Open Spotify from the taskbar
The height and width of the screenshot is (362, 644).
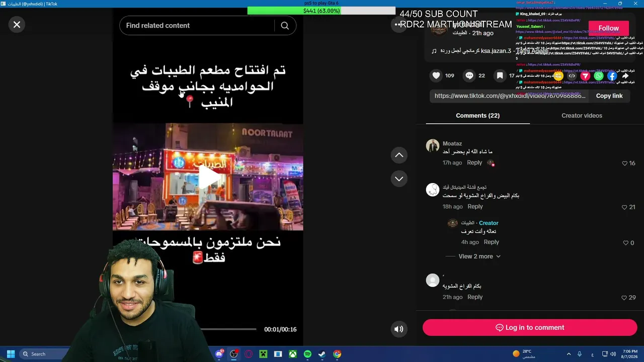(307, 354)
